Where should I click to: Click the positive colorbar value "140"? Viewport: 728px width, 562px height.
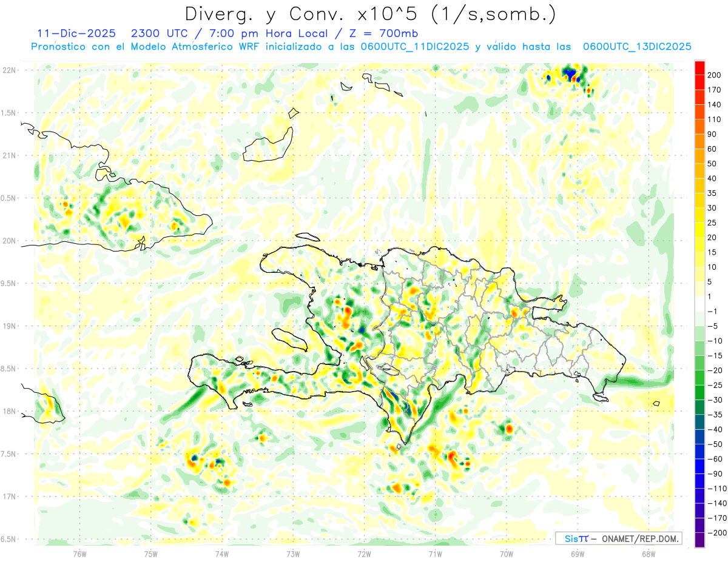pyautogui.click(x=715, y=104)
